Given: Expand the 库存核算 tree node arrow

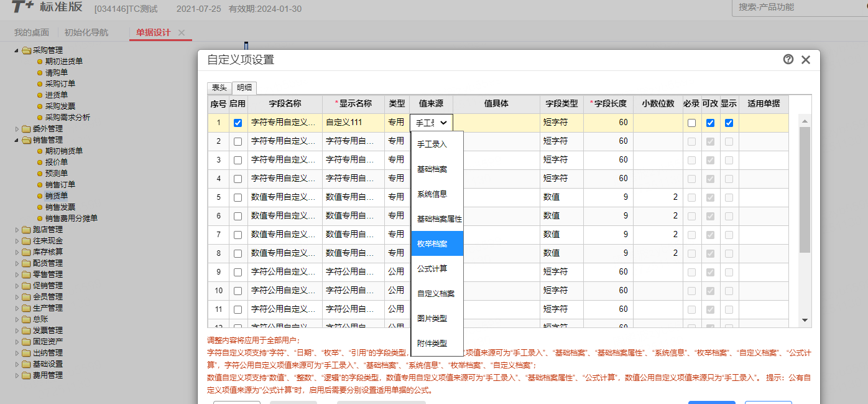Looking at the screenshot, I should 17,252.
